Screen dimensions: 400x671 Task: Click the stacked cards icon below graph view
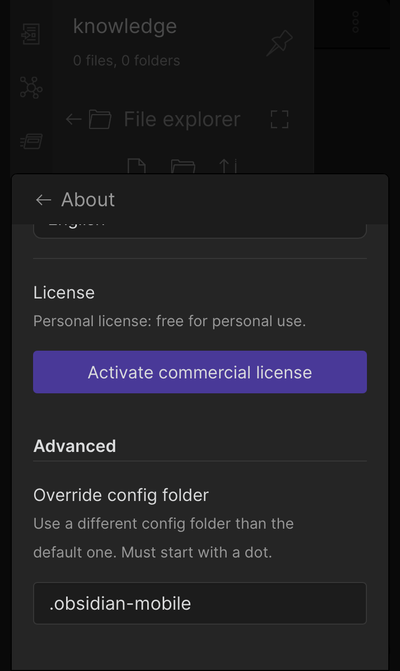tap(31, 141)
